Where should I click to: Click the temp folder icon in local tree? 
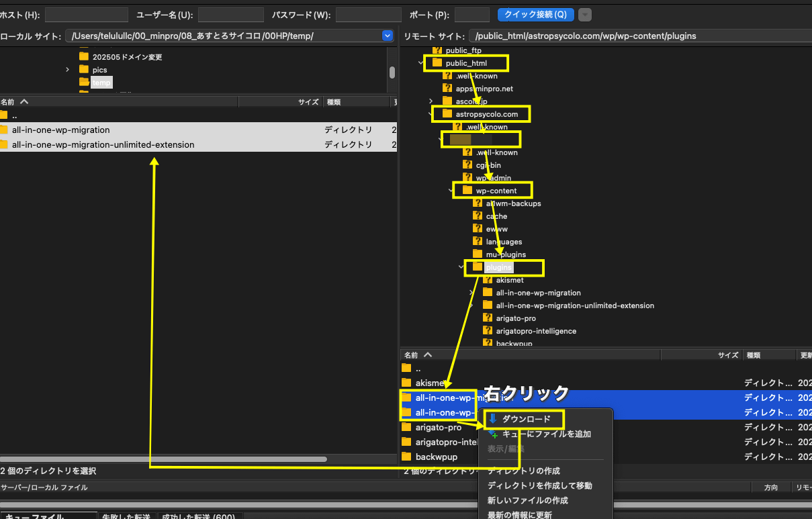pos(84,83)
